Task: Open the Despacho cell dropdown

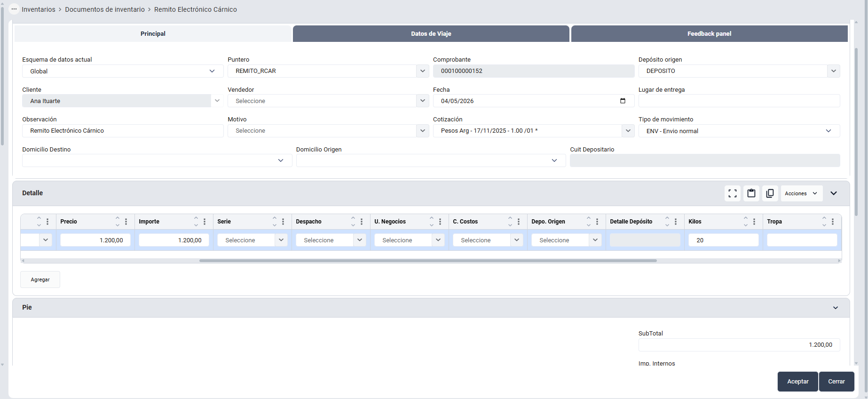Action: (360, 240)
